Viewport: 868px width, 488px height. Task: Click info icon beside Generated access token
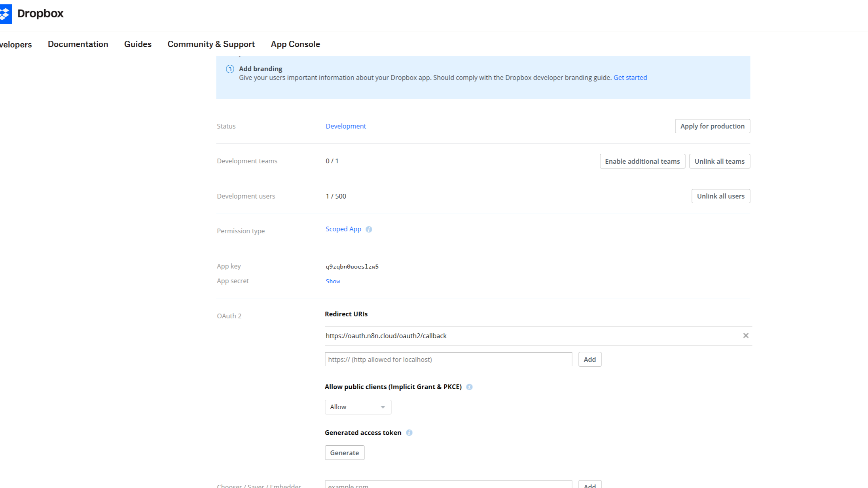(409, 433)
